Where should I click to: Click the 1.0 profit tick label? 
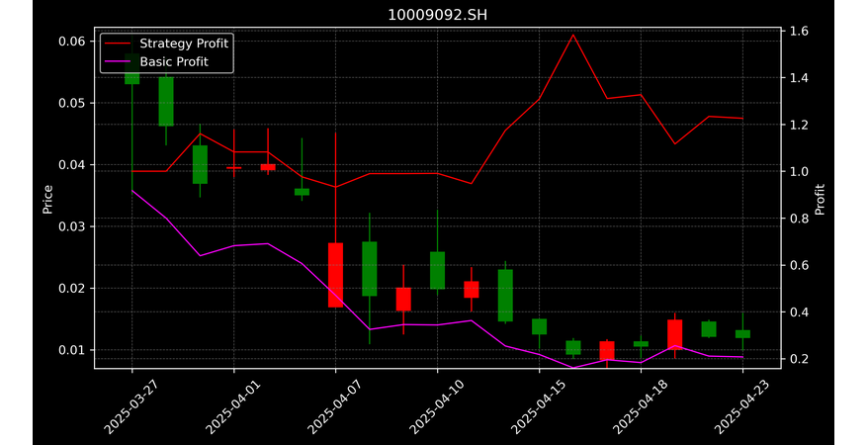click(799, 172)
